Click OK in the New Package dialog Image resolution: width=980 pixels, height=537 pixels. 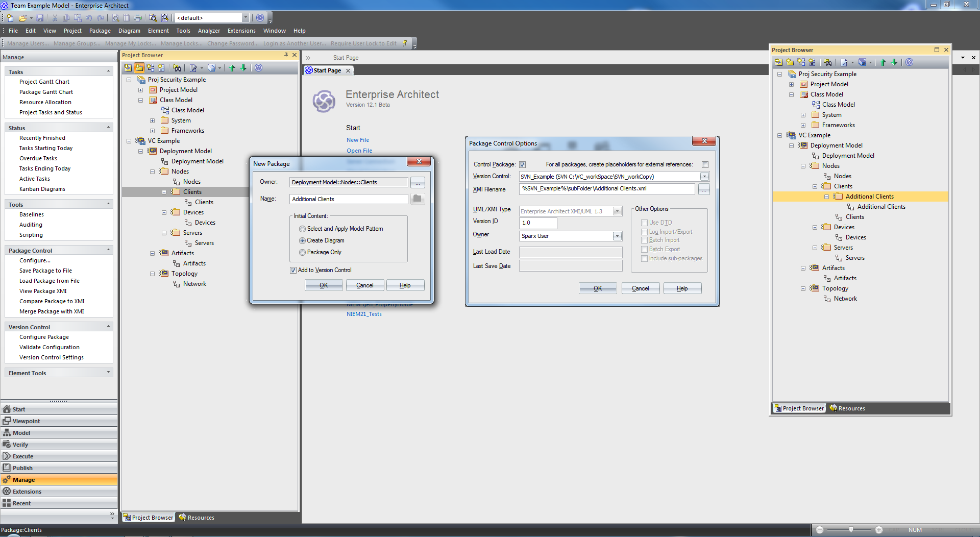324,285
